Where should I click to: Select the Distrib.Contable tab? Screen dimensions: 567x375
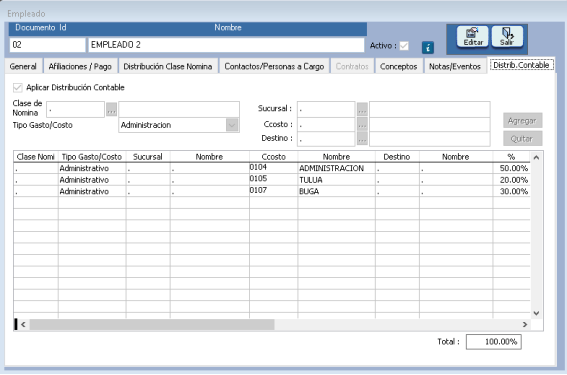(521, 65)
